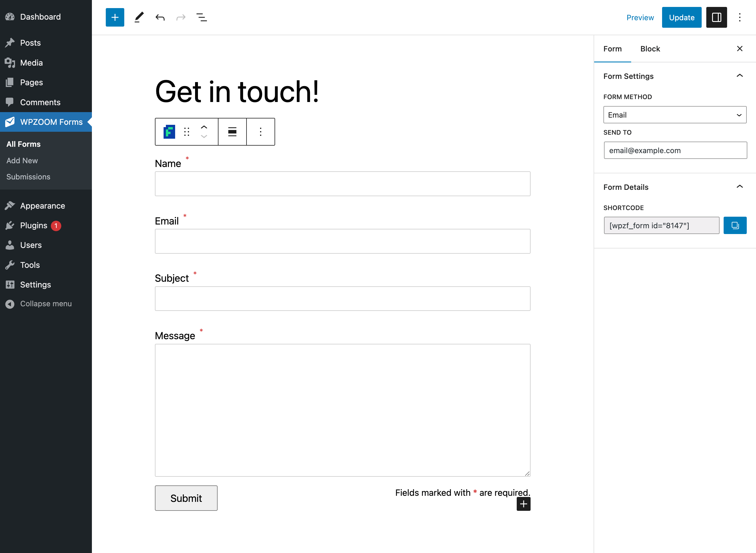Select the pencil Tools icon

point(139,17)
